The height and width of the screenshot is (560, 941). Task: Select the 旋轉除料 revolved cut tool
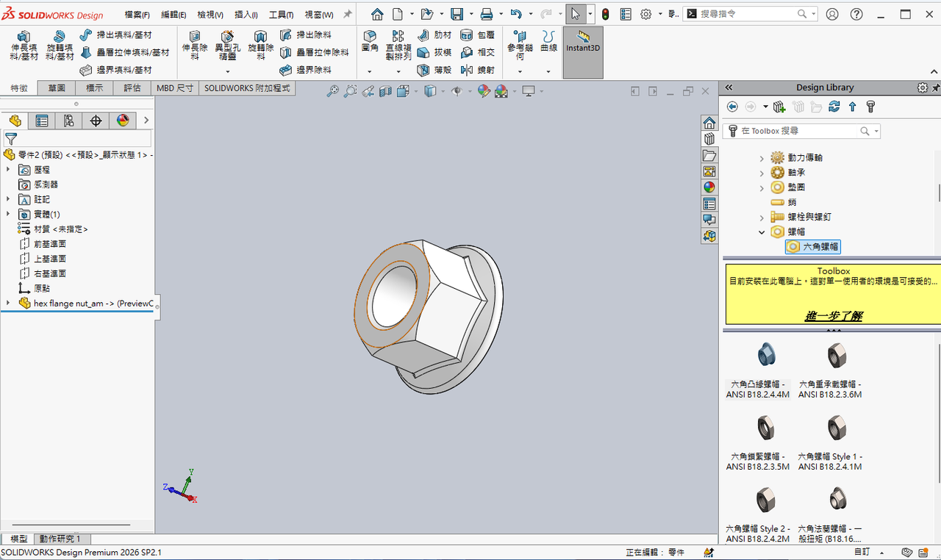260,46
